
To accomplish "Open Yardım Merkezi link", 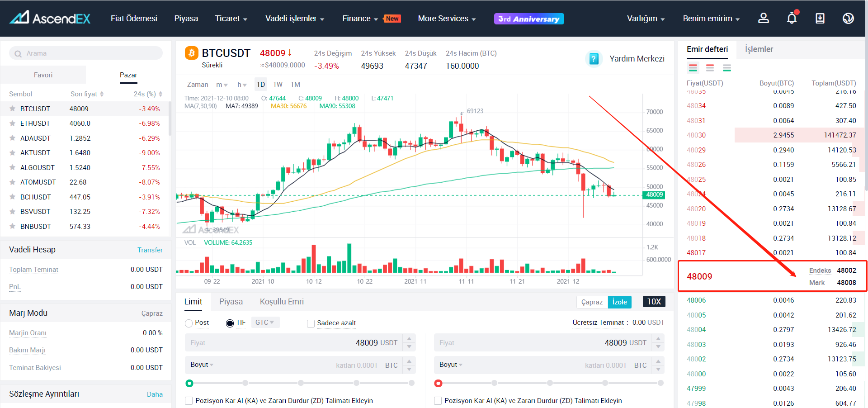I will 637,59.
